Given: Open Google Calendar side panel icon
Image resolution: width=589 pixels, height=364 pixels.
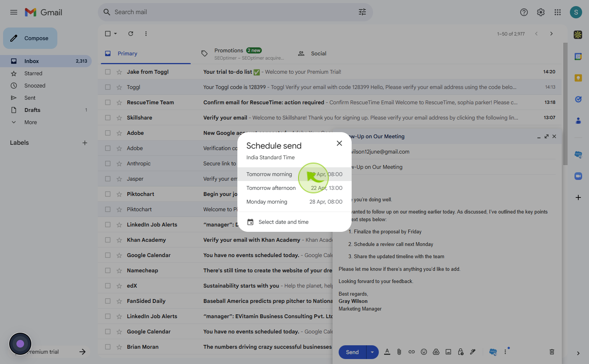Looking at the screenshot, I should point(578,57).
